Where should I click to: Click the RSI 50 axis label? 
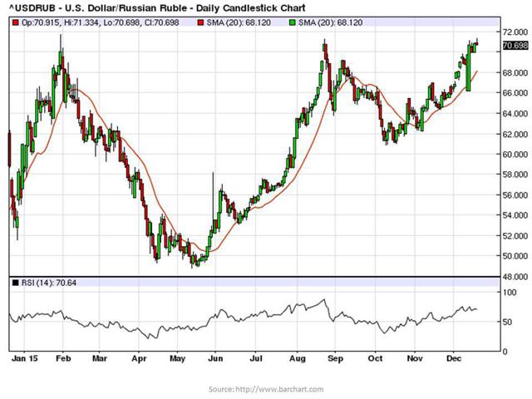click(507, 322)
